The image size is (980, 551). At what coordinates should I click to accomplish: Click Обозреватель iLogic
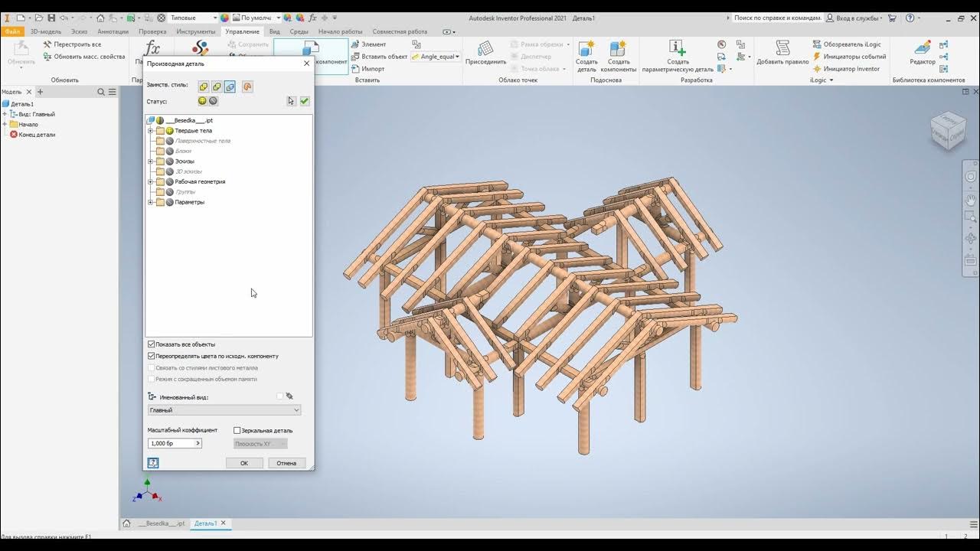[846, 44]
